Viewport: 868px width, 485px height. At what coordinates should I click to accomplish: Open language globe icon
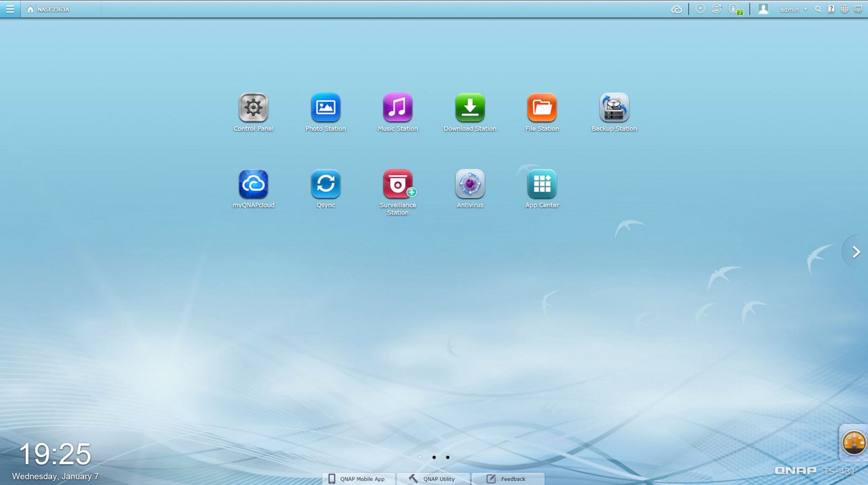(x=844, y=9)
